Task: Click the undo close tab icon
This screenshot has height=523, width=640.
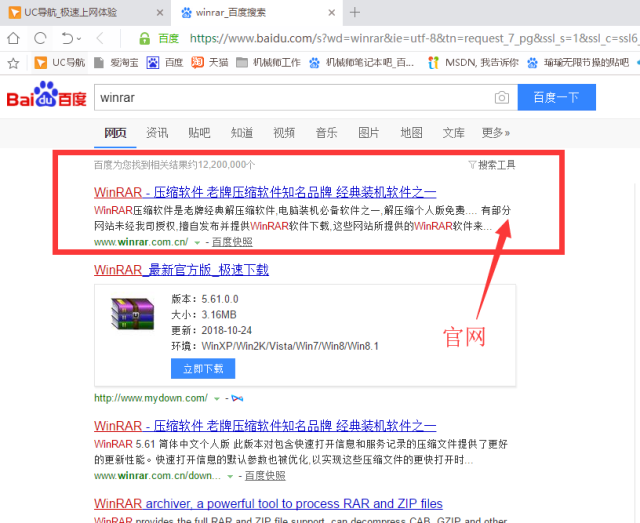Action: click(67, 38)
